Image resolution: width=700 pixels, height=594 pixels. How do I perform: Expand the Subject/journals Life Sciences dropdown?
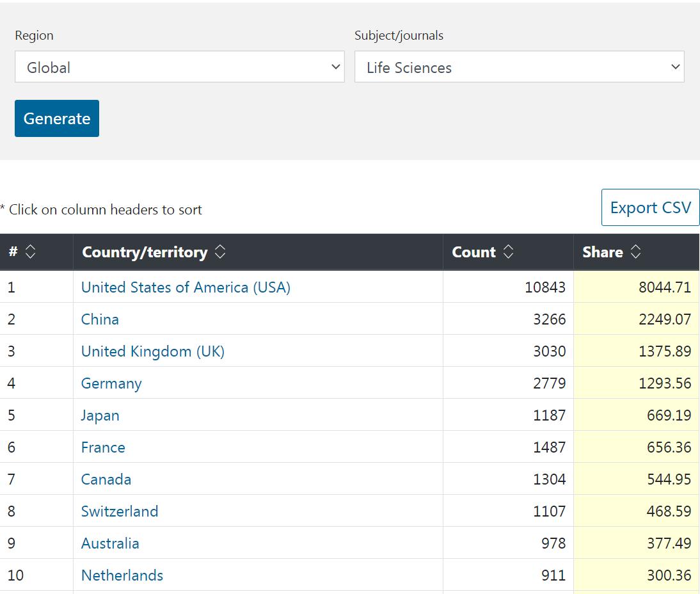coord(519,67)
